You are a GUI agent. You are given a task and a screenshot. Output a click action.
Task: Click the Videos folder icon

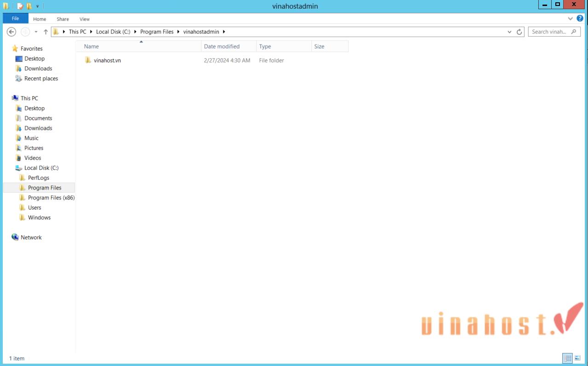tap(18, 158)
